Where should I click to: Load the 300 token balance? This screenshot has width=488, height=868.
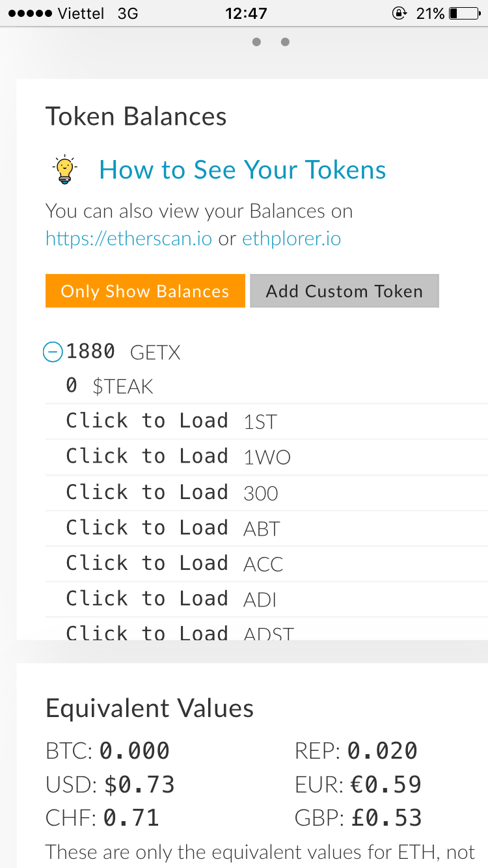(x=147, y=493)
